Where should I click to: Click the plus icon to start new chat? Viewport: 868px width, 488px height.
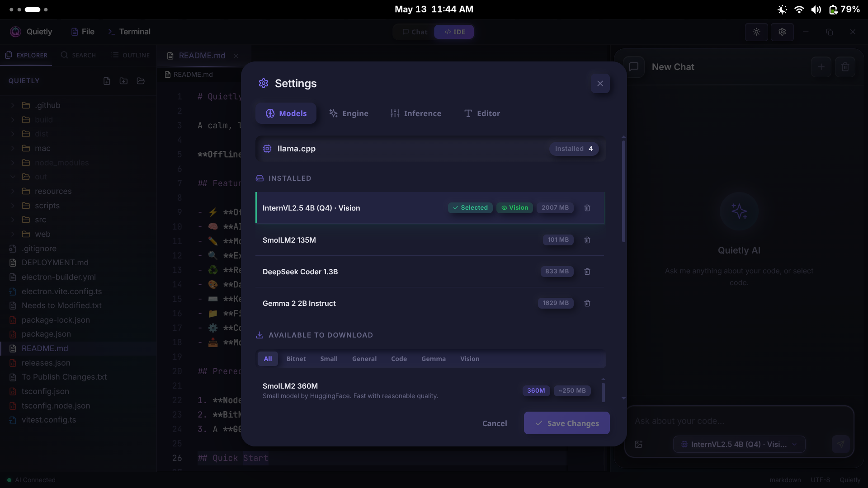click(821, 67)
